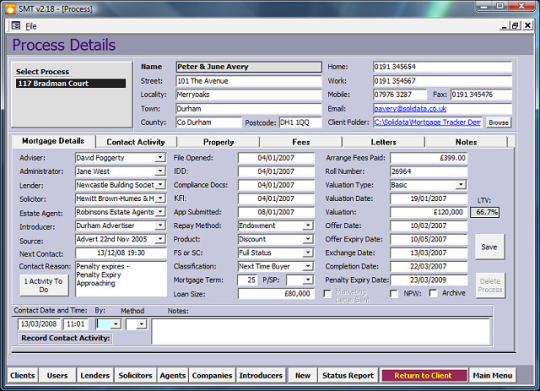Image resolution: width=540 pixels, height=391 pixels.
Task: Open the Status Report
Action: (x=348, y=375)
